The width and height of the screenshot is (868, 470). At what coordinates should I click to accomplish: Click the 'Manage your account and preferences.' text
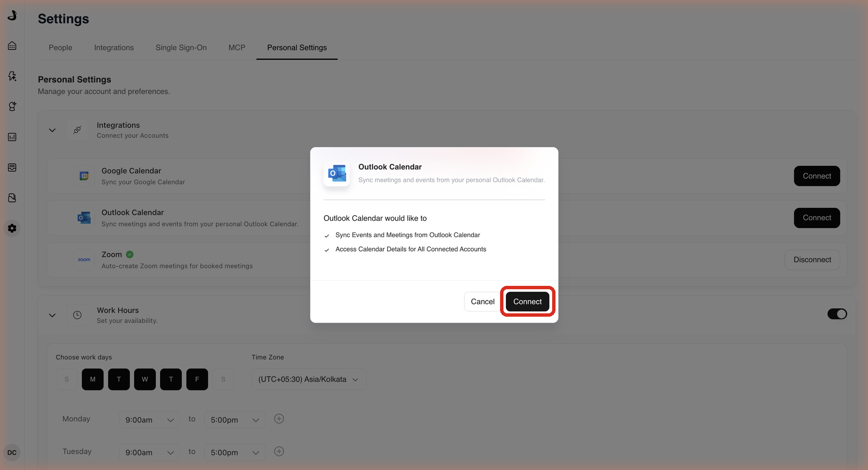[x=104, y=92]
